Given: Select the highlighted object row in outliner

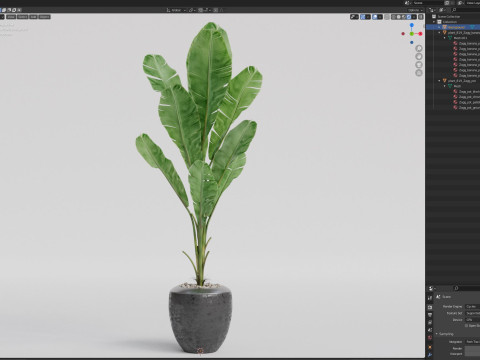Looking at the screenshot, I should pyautogui.click(x=453, y=27).
